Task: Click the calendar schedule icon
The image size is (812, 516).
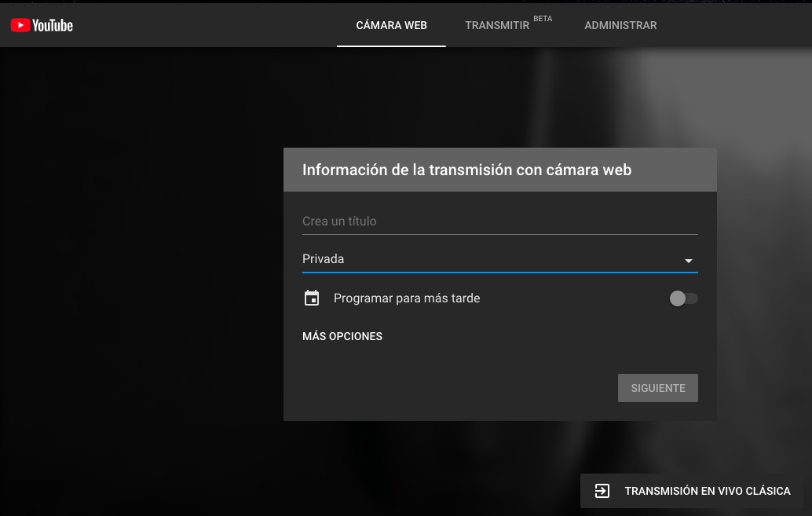Action: 312,298
